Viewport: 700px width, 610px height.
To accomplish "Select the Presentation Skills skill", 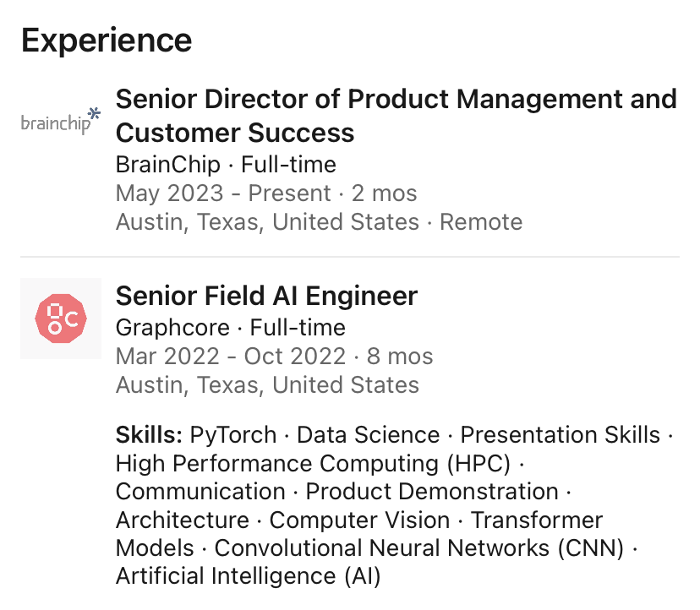I will click(x=560, y=434).
